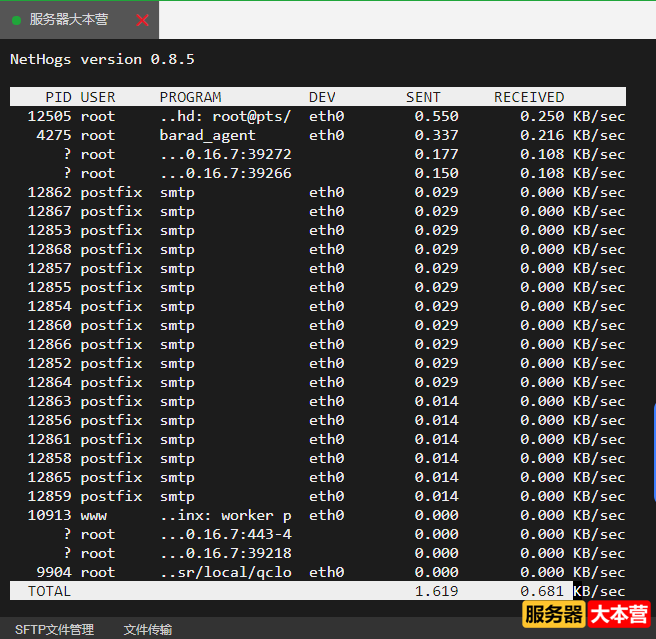Select PID 12854 postfix row
The height and width of the screenshot is (639, 656).
point(318,306)
